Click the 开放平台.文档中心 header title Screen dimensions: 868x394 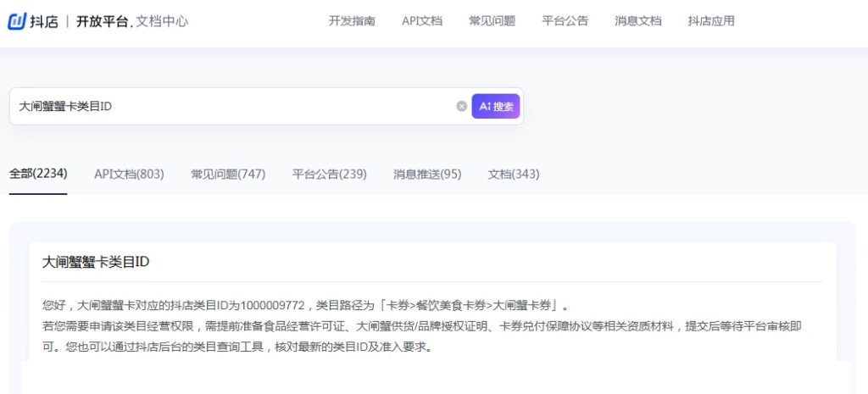pyautogui.click(x=131, y=21)
